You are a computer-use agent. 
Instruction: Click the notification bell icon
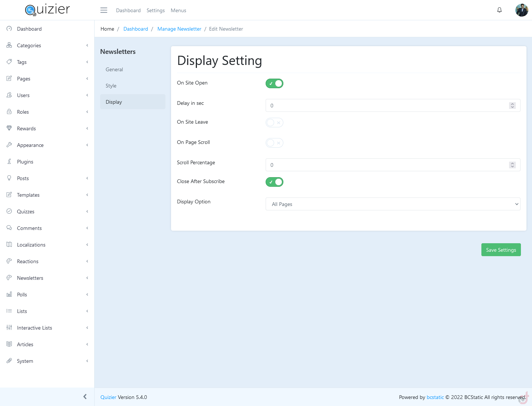[499, 10]
